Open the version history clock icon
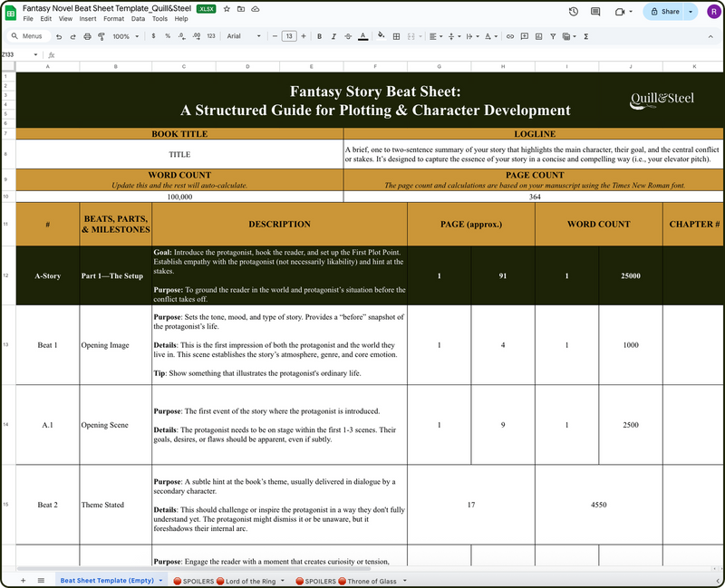 point(574,12)
